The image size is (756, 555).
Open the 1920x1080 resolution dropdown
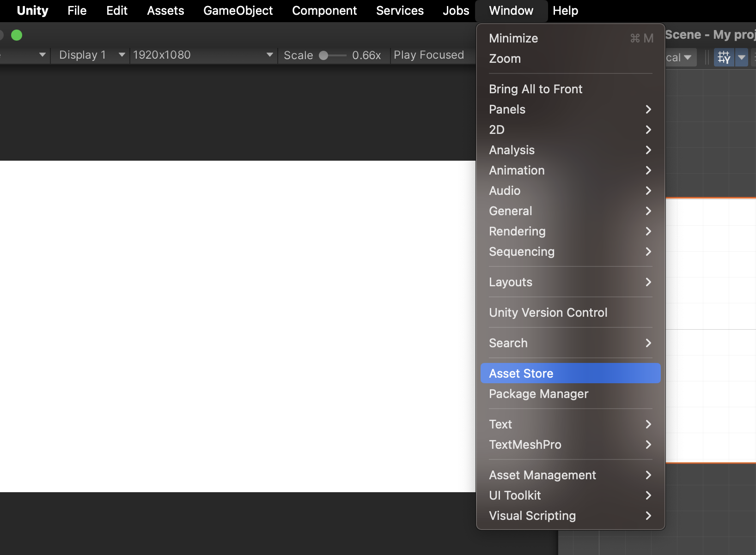(203, 55)
